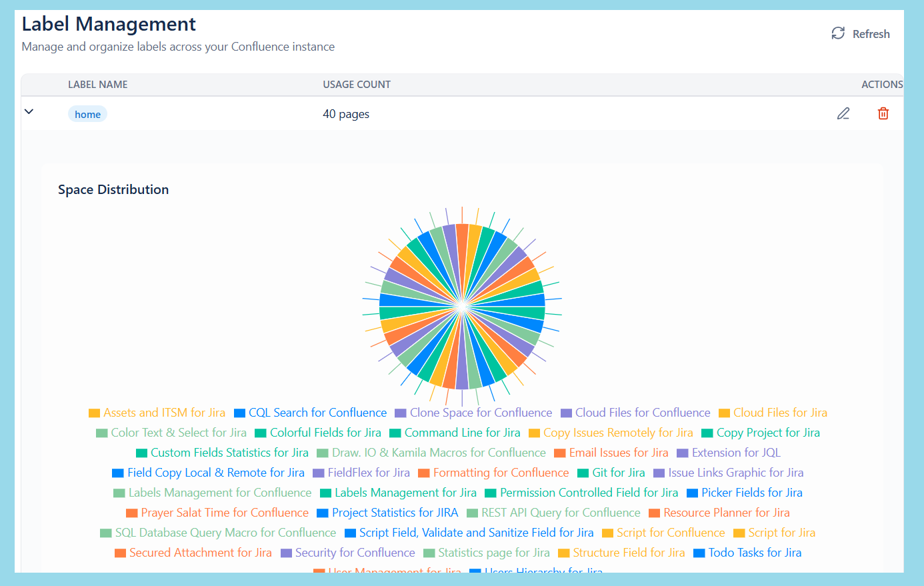Select the "40 pages" usage count
This screenshot has height=586, width=924.
pos(346,114)
